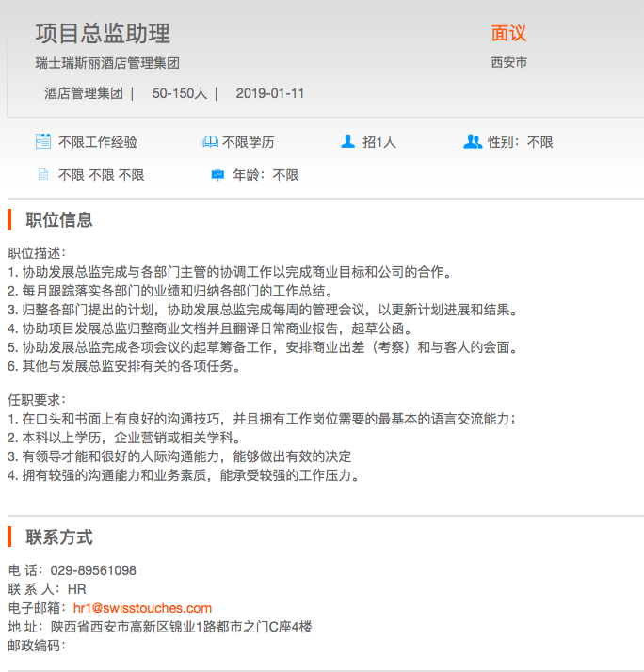Click the 不限工作经验 label
This screenshot has width=644, height=672.
pos(98,142)
